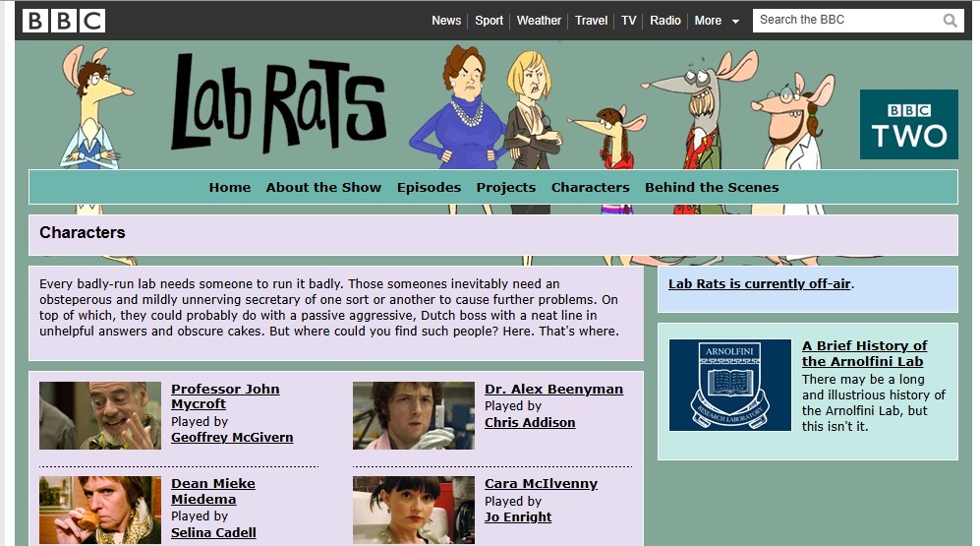Screen dimensions: 980x546
Task: Open A Brief History of the Arnolfini Lab
Action: pyautogui.click(x=864, y=353)
